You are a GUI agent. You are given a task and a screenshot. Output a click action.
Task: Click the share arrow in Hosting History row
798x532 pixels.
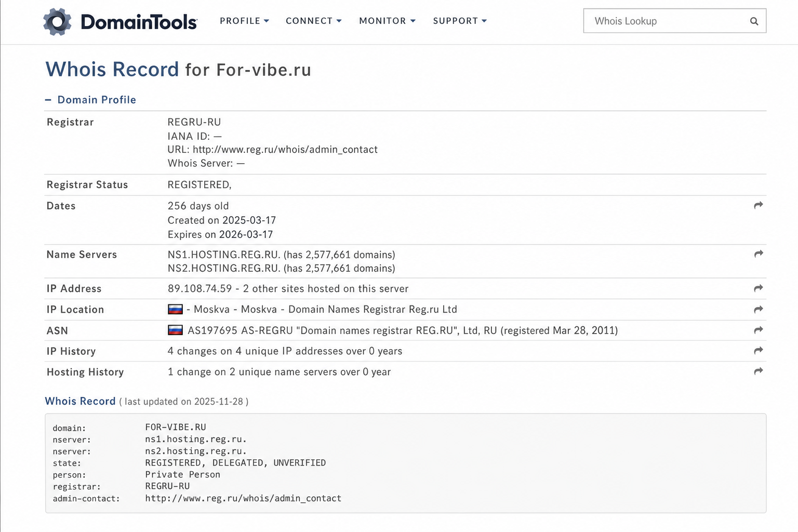pos(759,371)
